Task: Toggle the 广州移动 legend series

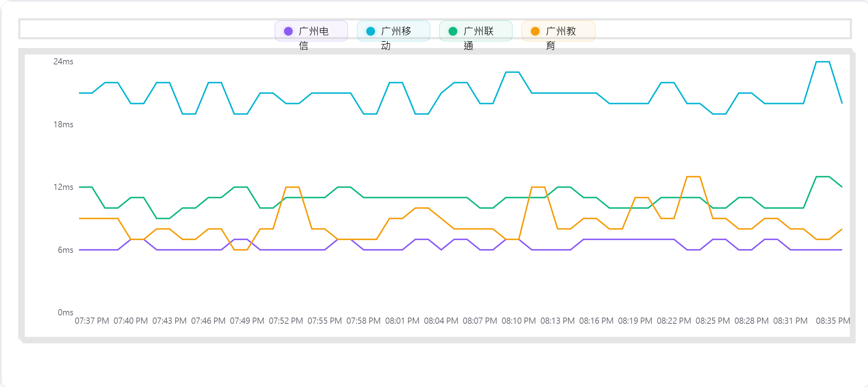Action: coord(394,31)
